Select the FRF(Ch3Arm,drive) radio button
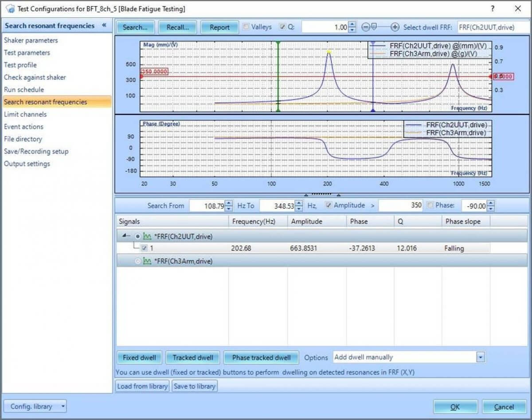532x420 pixels. (x=137, y=261)
